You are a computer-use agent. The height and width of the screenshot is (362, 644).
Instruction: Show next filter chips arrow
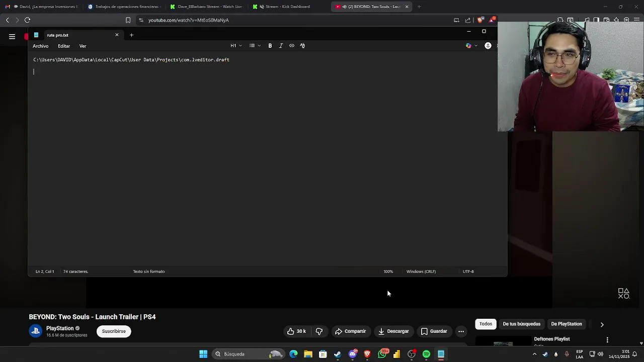pos(602,325)
